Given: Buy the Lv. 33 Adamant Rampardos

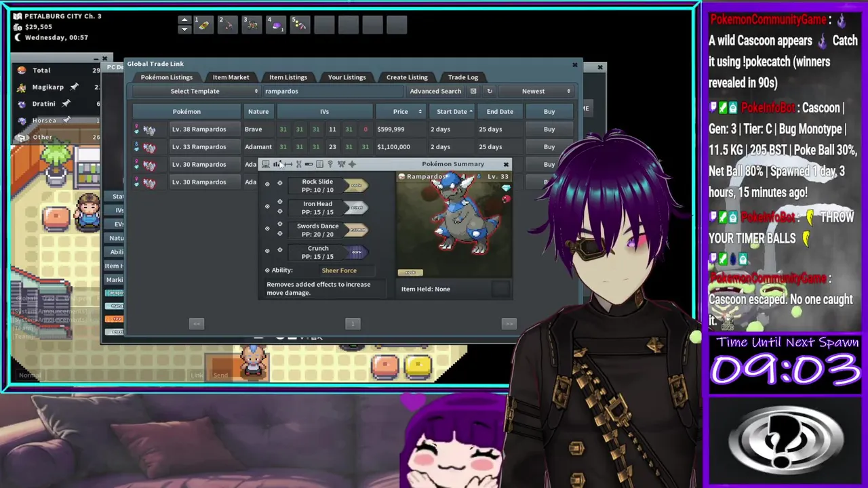Looking at the screenshot, I should point(549,146).
